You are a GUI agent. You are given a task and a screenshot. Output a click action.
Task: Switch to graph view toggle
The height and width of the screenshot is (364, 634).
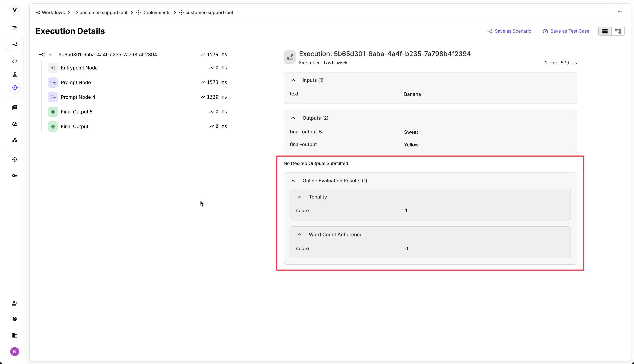[618, 31]
